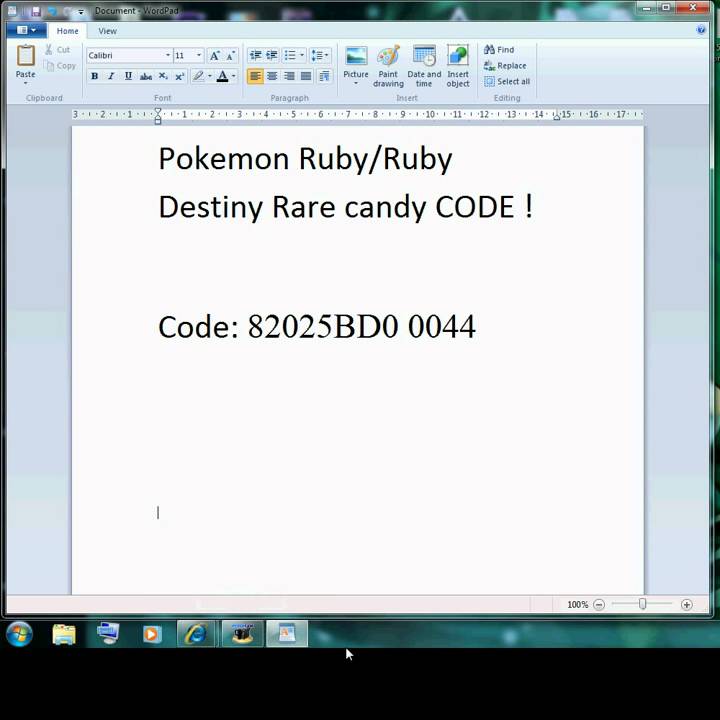The height and width of the screenshot is (720, 720).
Task: Click Save in the Quick Access Toolbar
Action: (36, 11)
